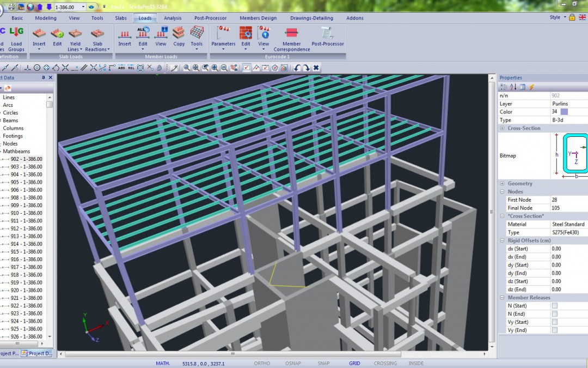Toggle ORTHO mode in the status bar

[262, 363]
